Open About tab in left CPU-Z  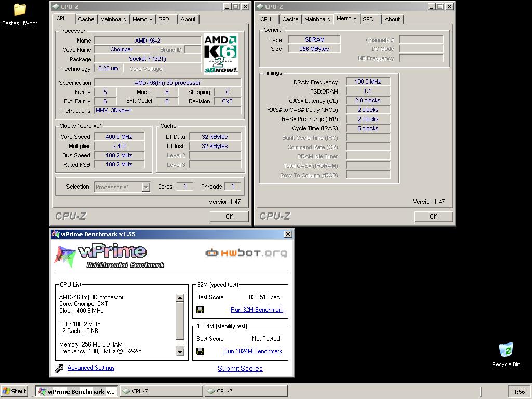click(x=188, y=19)
